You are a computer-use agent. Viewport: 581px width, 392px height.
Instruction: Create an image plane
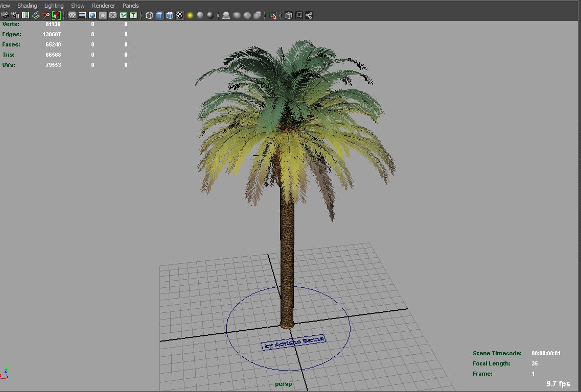(x=36, y=15)
